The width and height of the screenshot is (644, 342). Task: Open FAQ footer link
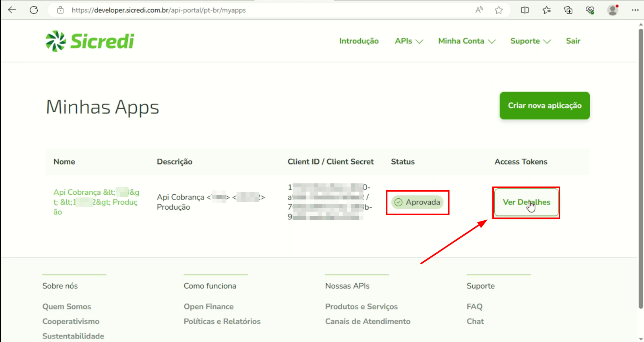click(x=474, y=307)
